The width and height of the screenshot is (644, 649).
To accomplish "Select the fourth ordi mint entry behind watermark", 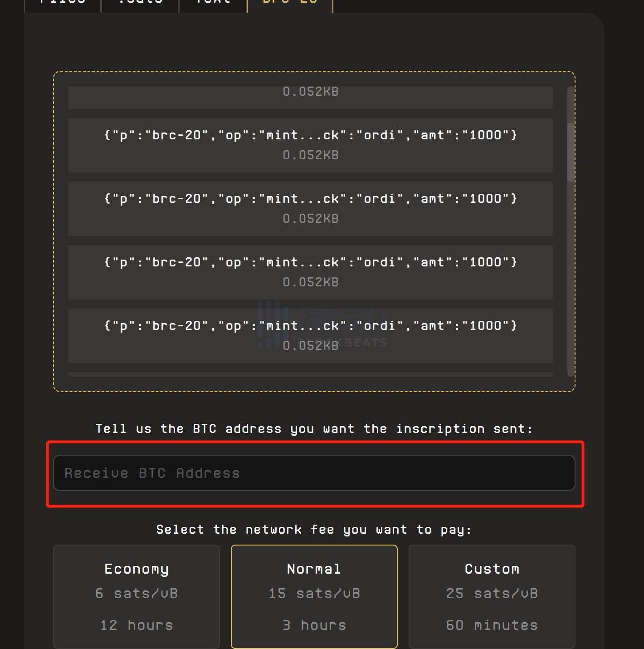I will [310, 335].
